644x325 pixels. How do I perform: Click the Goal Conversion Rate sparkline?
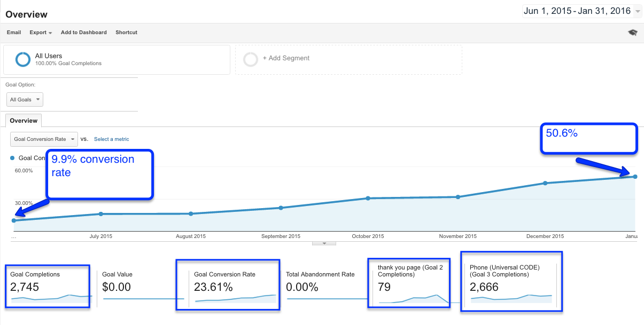pyautogui.click(x=235, y=298)
